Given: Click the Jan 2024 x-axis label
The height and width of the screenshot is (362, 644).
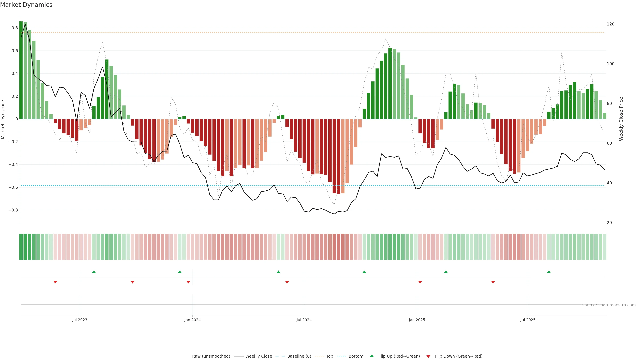Looking at the screenshot, I should click(x=193, y=320).
